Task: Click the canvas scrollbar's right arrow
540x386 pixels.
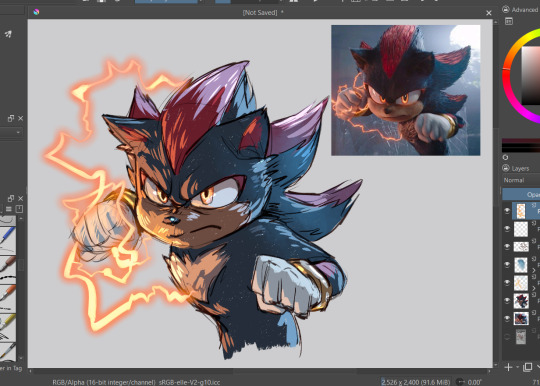Action: [x=490, y=371]
